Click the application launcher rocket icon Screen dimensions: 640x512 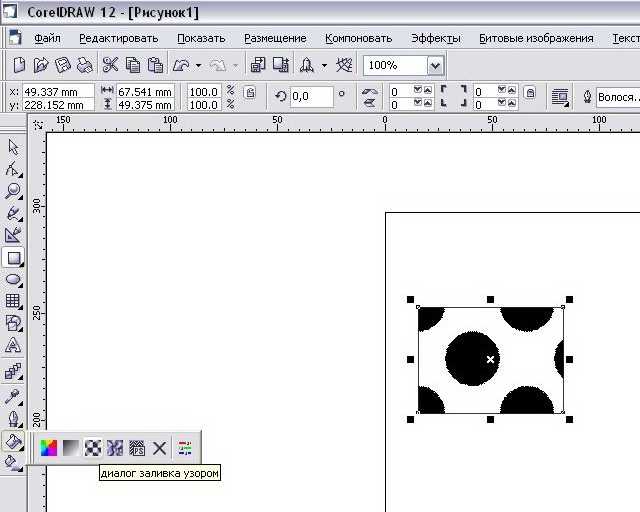click(307, 65)
